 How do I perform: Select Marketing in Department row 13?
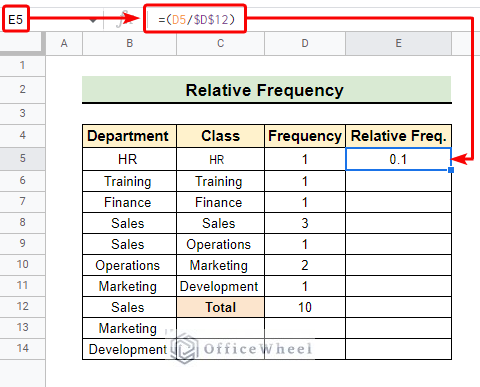click(129, 328)
